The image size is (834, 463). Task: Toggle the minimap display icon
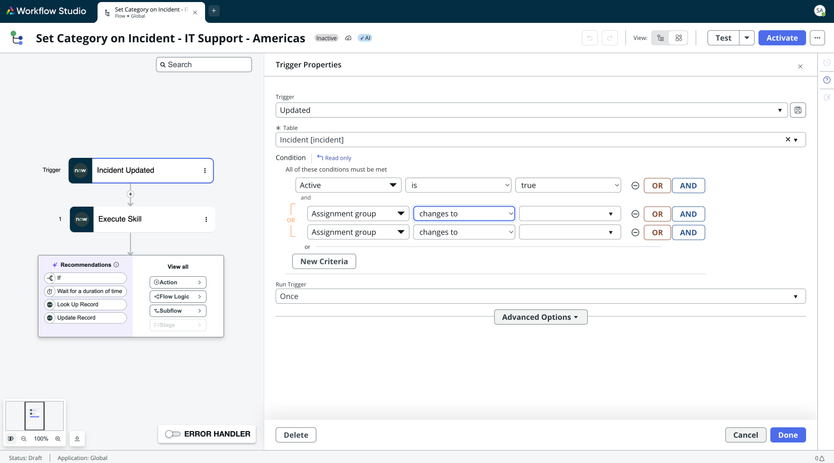11,439
